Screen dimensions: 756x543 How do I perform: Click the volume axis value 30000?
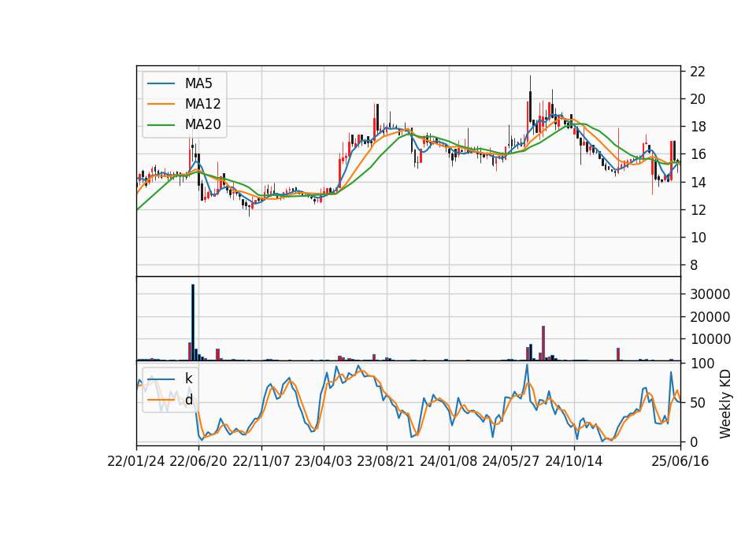coord(710,294)
